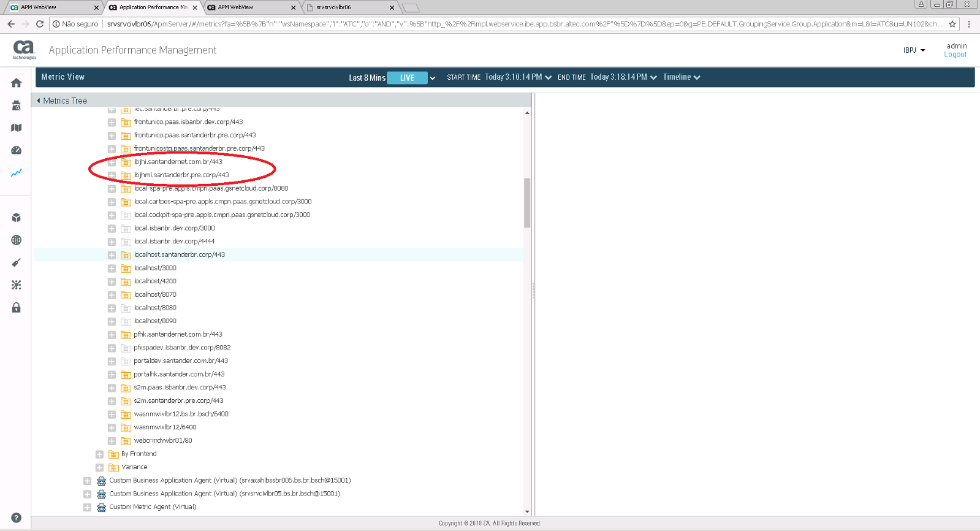Viewport: 980px width, 531px height.
Task: Click the browser back arrow
Action: coord(11,24)
